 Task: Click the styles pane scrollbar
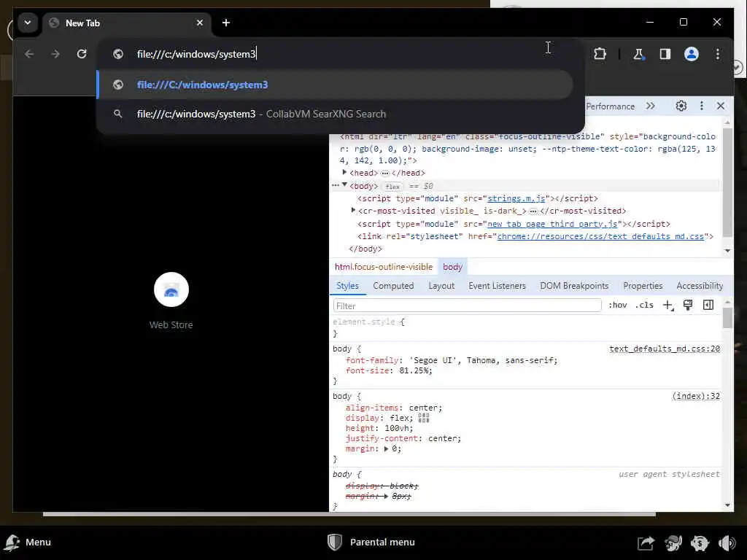click(727, 318)
